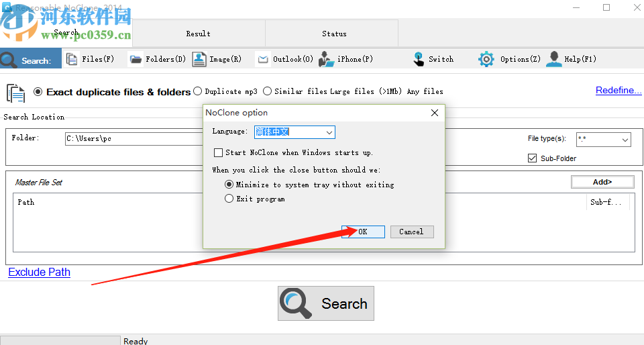Minimize the NoClone main window
The width and height of the screenshot is (644, 345).
tap(576, 7)
